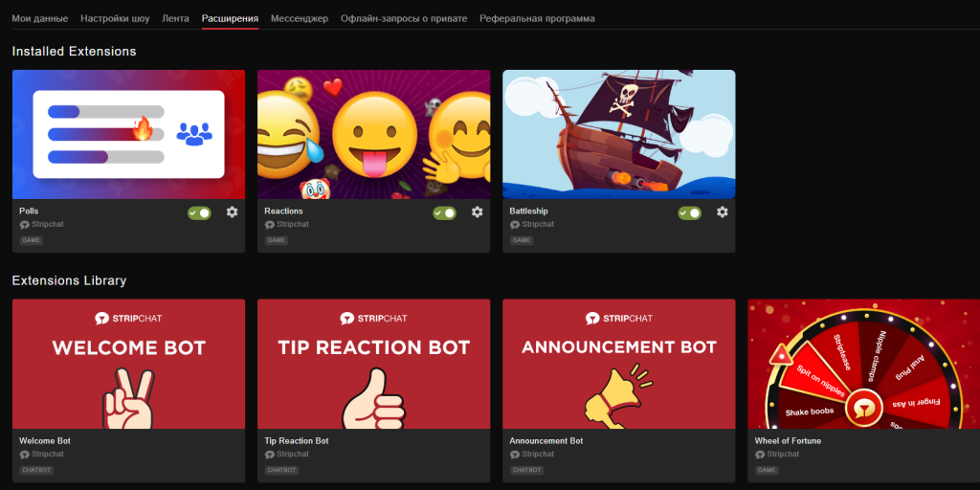Screen dimensions: 980x490
Task: Click Stripchat logo icon under Reactions
Action: 269,225
